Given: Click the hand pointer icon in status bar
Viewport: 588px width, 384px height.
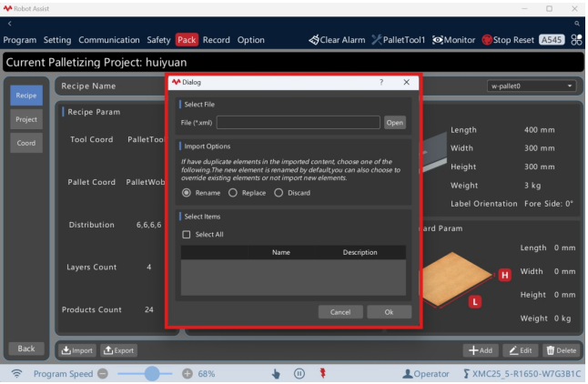Looking at the screenshot, I should (276, 373).
